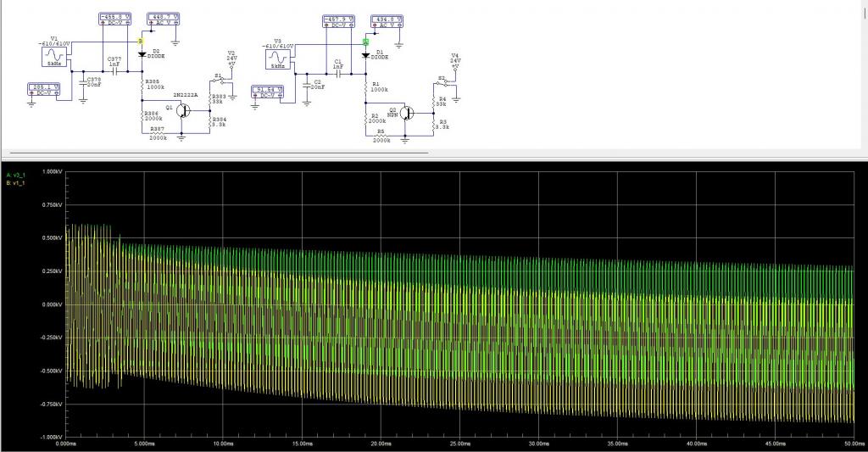The width and height of the screenshot is (868, 452).
Task: Click the 25.00ms time axis label
Action: pyautogui.click(x=459, y=443)
